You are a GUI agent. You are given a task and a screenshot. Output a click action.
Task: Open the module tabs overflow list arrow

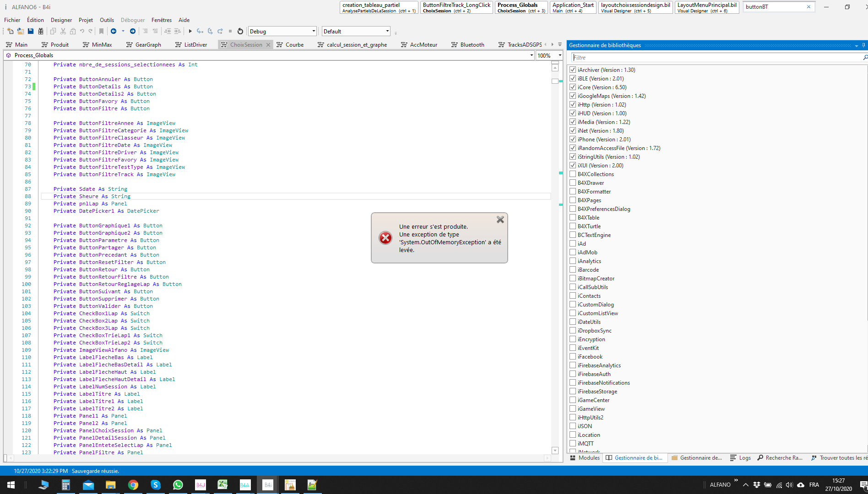click(560, 44)
